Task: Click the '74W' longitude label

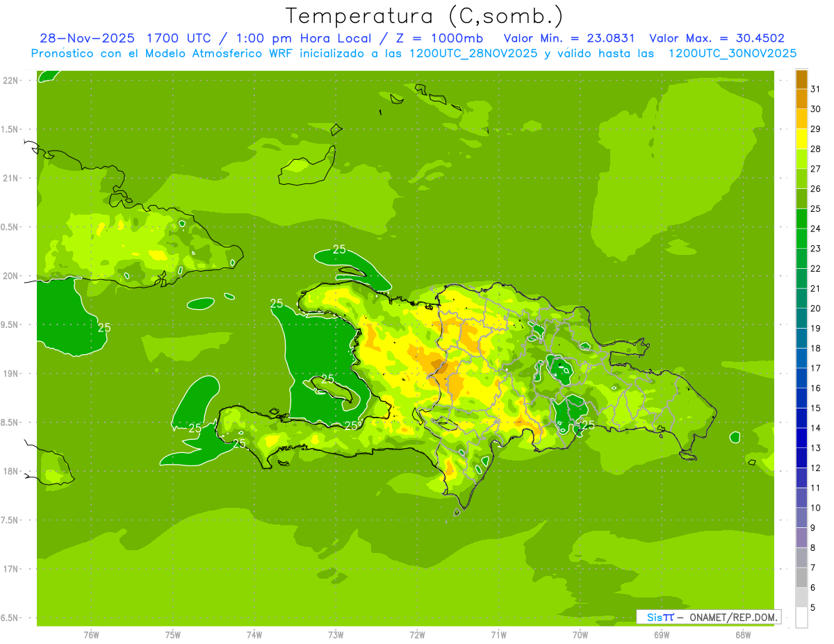Action: click(254, 635)
